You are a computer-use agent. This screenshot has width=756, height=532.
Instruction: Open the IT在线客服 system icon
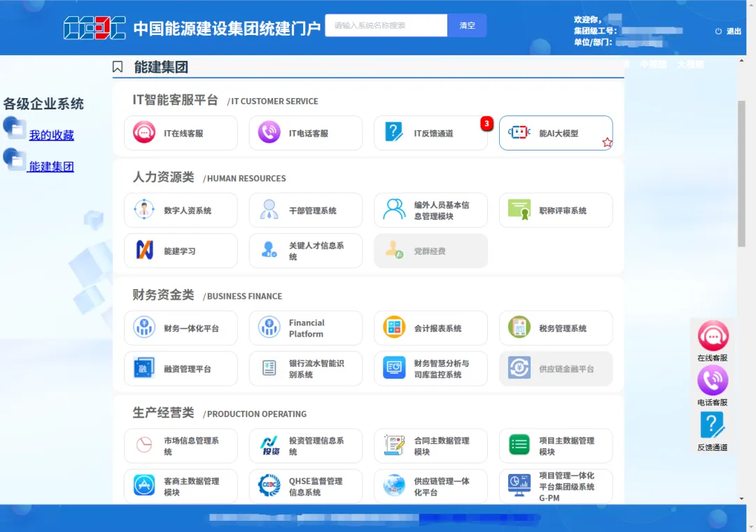tap(181, 133)
